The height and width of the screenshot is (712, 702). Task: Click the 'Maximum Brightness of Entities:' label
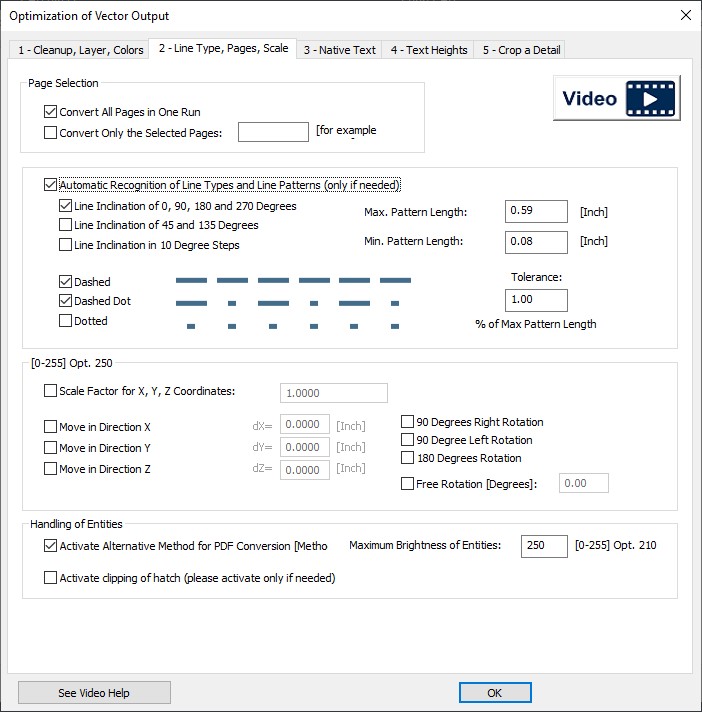click(425, 545)
